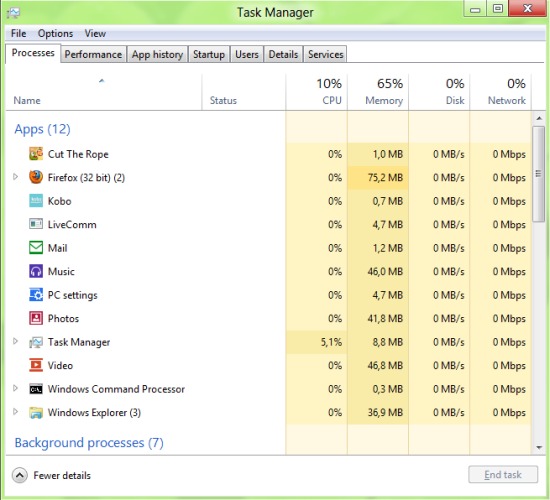Click the Windows Explorer folder icon

pyautogui.click(x=36, y=412)
